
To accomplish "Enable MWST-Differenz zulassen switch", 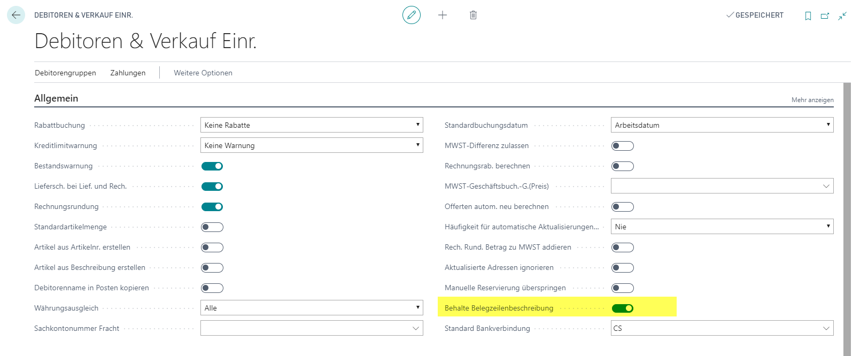I will click(x=623, y=146).
